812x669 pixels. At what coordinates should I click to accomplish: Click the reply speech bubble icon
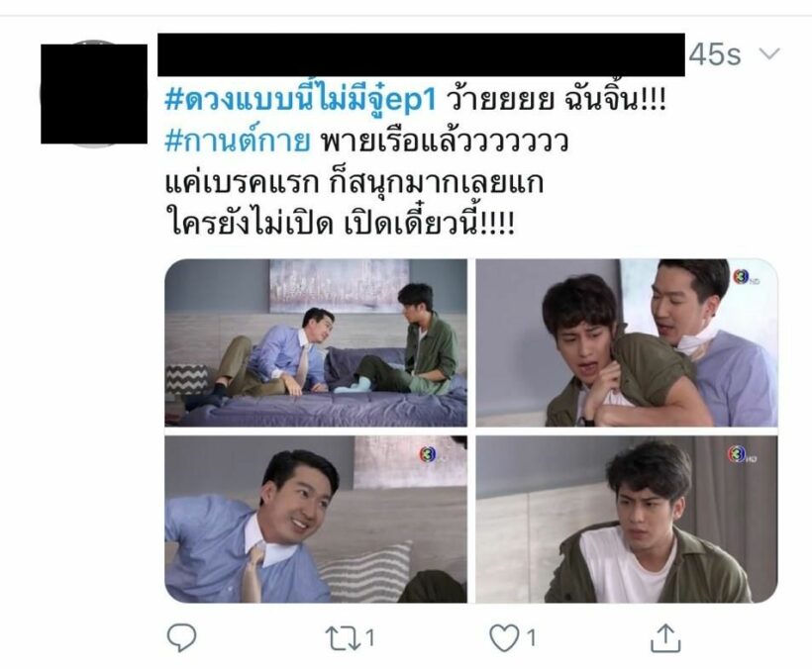pyautogui.click(x=182, y=637)
